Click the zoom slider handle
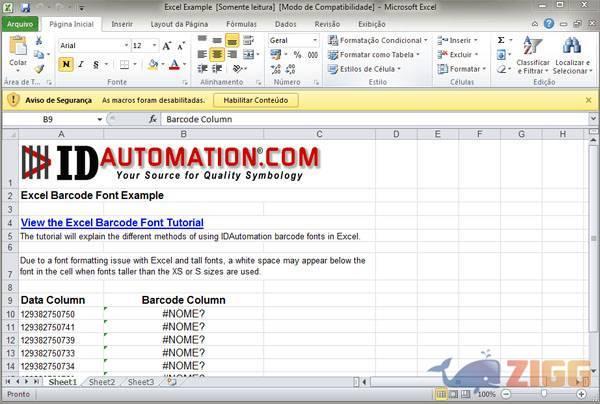The width and height of the screenshot is (600, 404). coord(544,394)
